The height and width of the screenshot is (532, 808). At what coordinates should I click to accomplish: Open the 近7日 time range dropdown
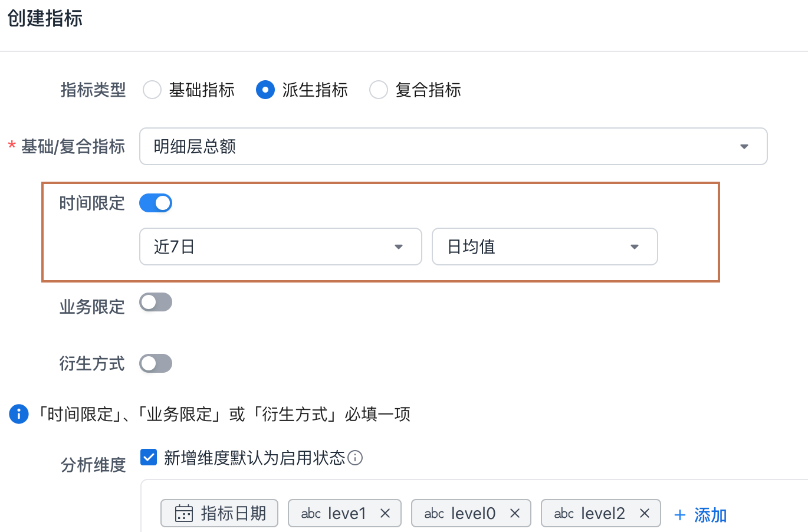click(280, 247)
